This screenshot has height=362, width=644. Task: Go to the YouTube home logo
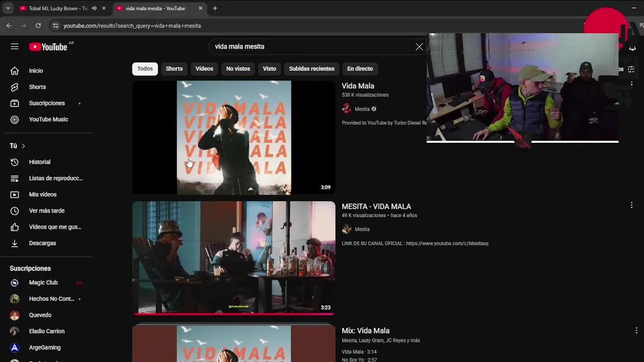[48, 47]
